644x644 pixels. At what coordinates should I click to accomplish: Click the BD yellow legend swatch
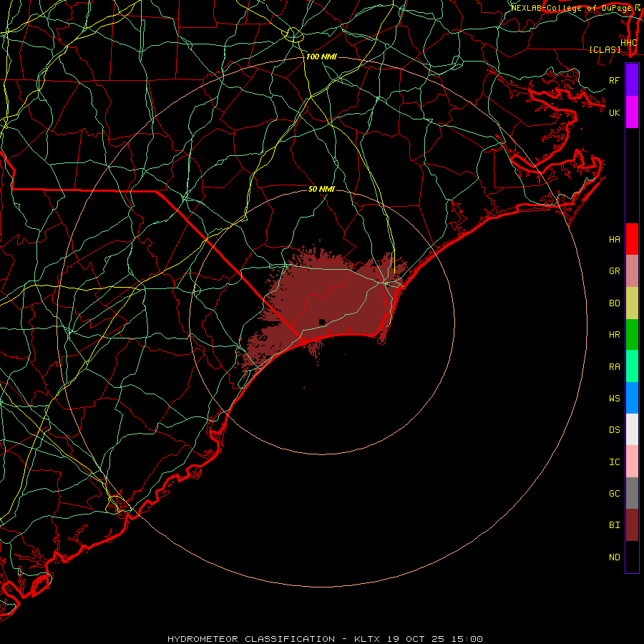(632, 303)
